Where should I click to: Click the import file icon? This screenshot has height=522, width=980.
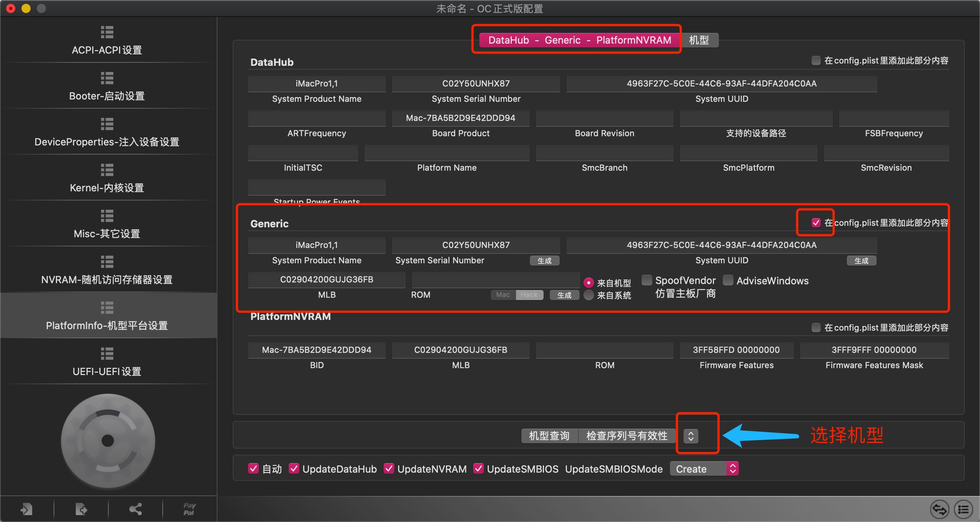click(26, 509)
